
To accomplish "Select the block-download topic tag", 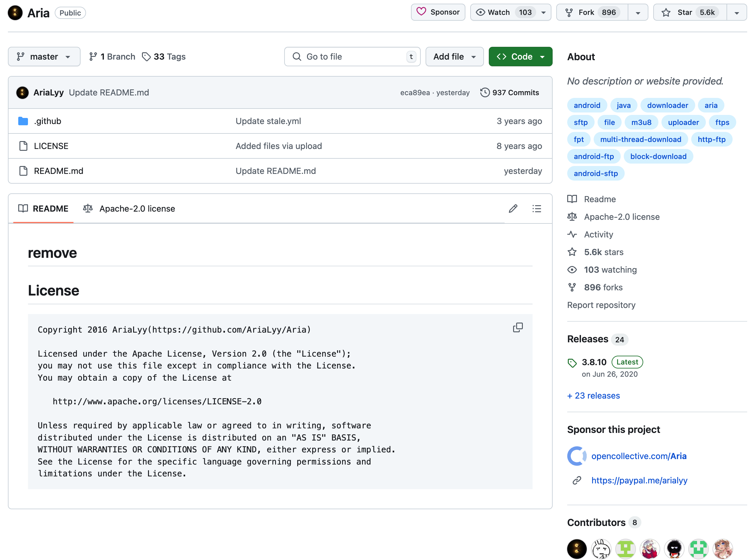I will pos(659,156).
